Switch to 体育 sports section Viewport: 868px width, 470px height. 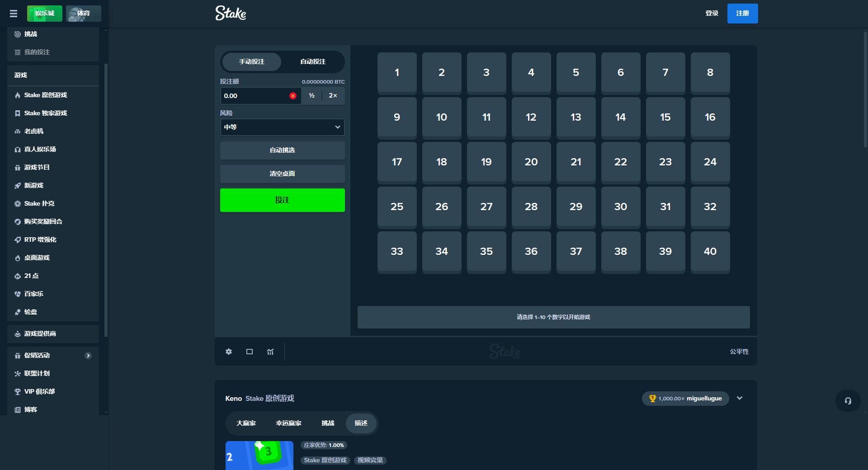tap(84, 14)
